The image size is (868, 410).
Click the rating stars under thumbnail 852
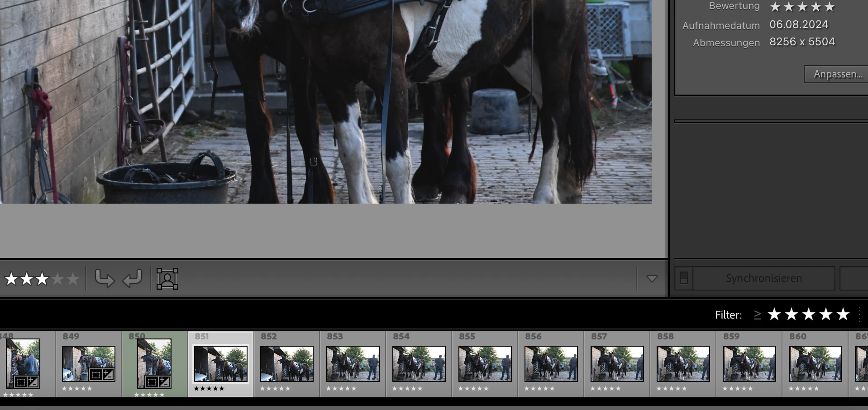pos(275,388)
